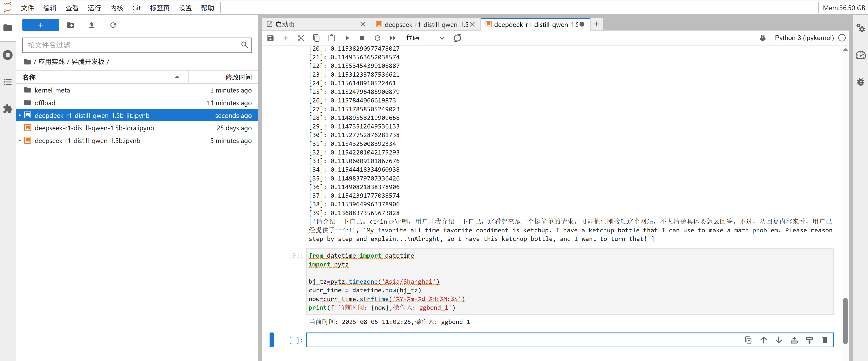Sort files by the 修改时间 column

[238, 77]
